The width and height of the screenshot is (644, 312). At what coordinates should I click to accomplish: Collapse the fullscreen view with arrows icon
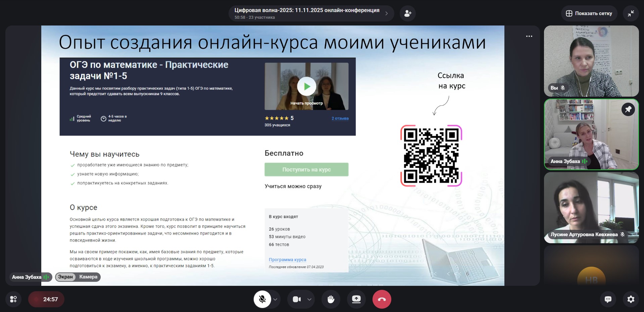(631, 13)
